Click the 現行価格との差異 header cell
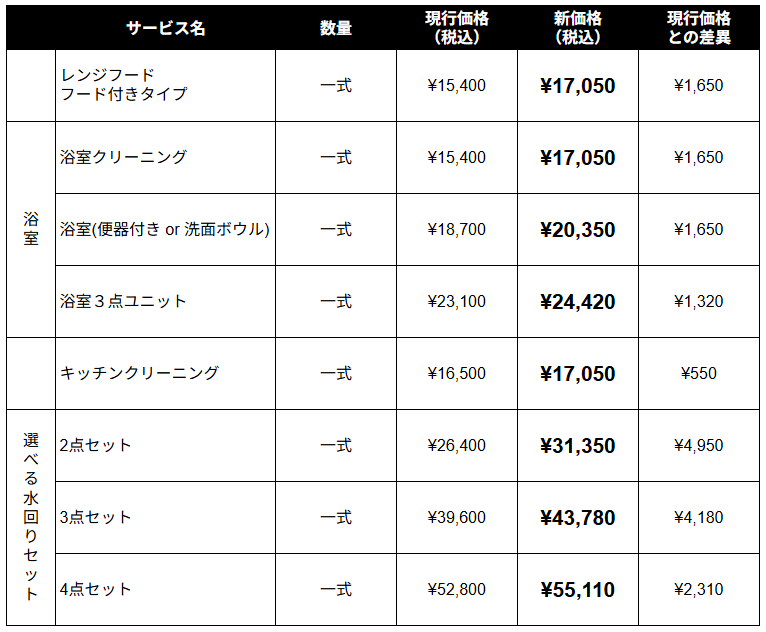Screen dimensions: 766x632 [699, 28]
